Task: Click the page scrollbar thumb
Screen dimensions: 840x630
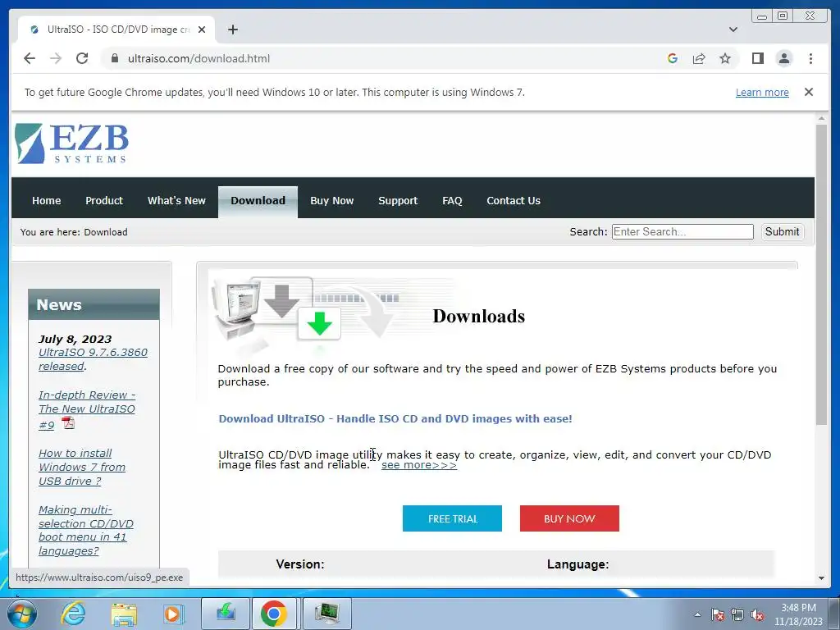Action: coord(821,274)
